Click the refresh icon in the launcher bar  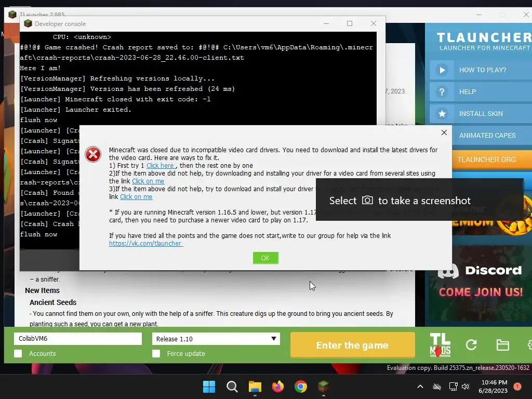[x=471, y=345]
